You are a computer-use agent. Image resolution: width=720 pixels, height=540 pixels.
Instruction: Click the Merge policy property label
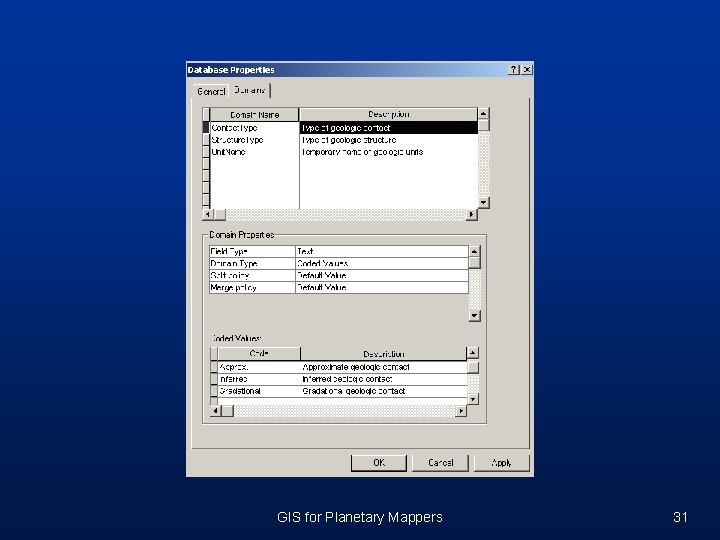click(x=252, y=287)
